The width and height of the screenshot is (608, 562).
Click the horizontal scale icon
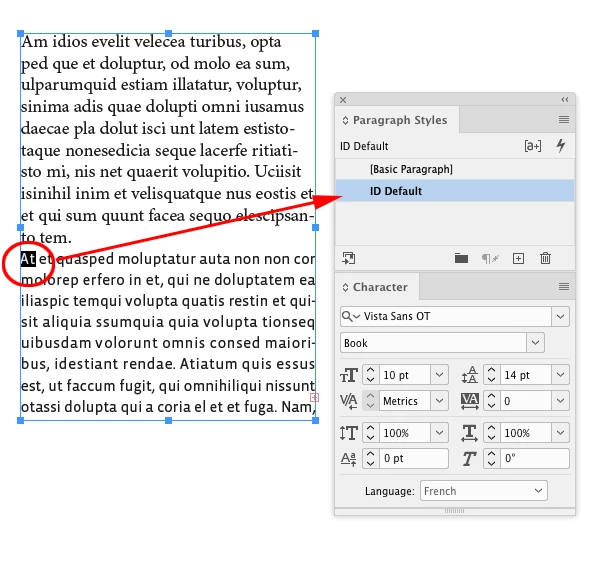click(469, 433)
